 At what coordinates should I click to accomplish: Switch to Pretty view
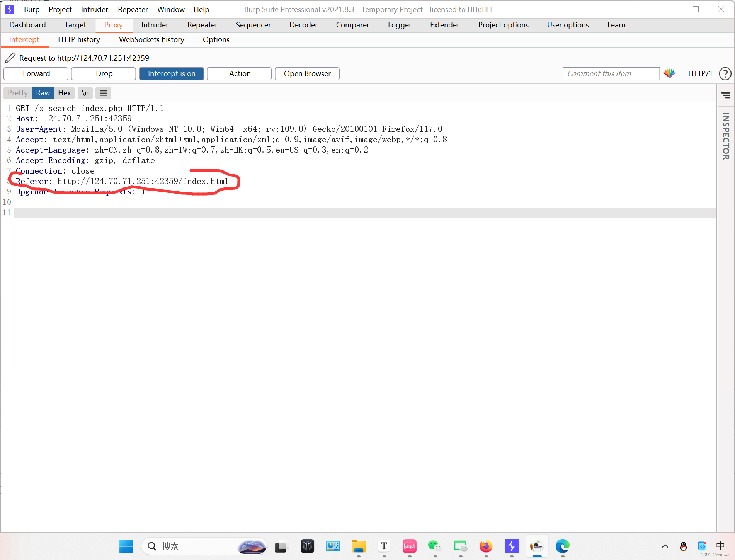coord(18,93)
